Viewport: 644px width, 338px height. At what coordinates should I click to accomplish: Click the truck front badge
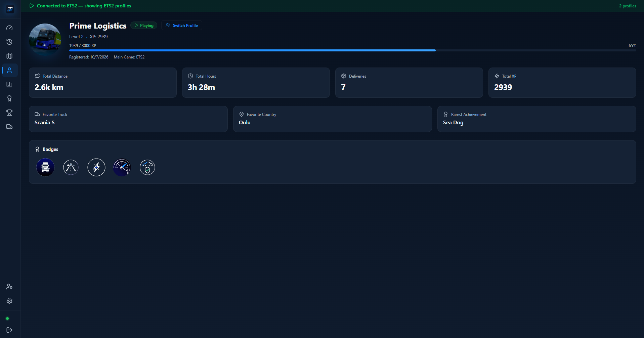pos(45,167)
